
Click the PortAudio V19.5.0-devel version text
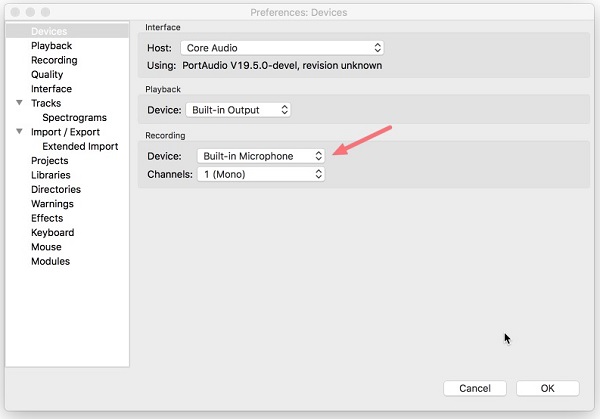click(x=282, y=65)
